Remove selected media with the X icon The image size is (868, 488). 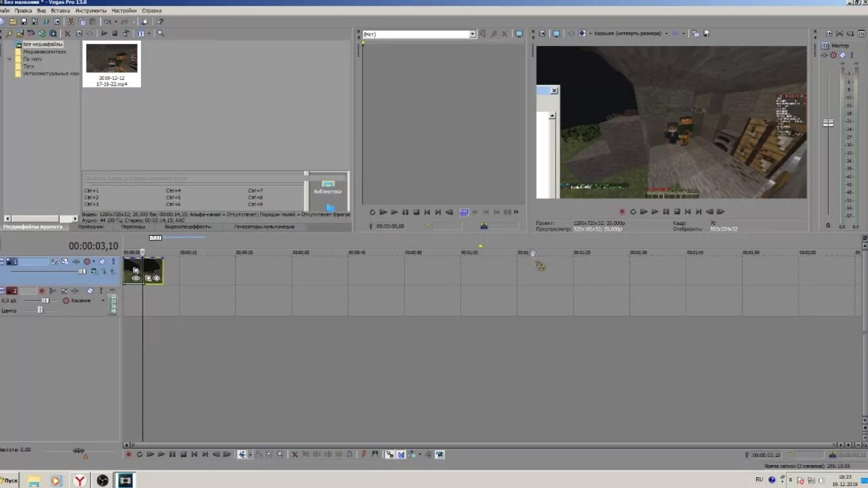tap(67, 33)
